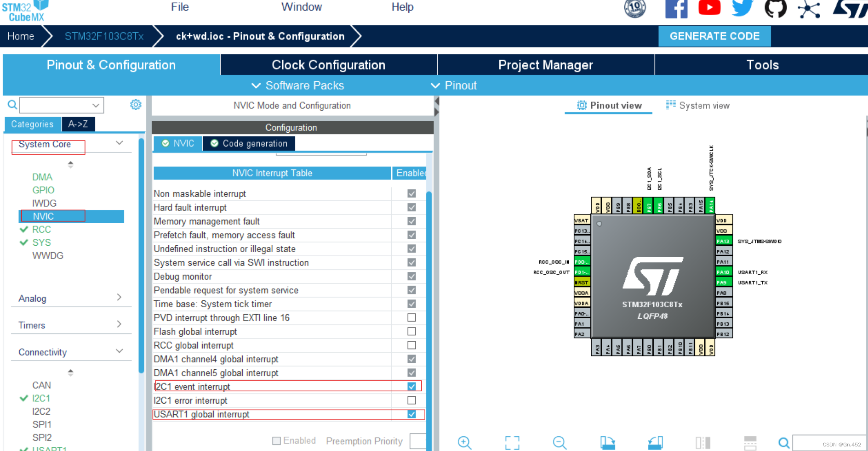Viewport: 868px width, 451px height.
Task: Expand the Timers category
Action: 119,324
